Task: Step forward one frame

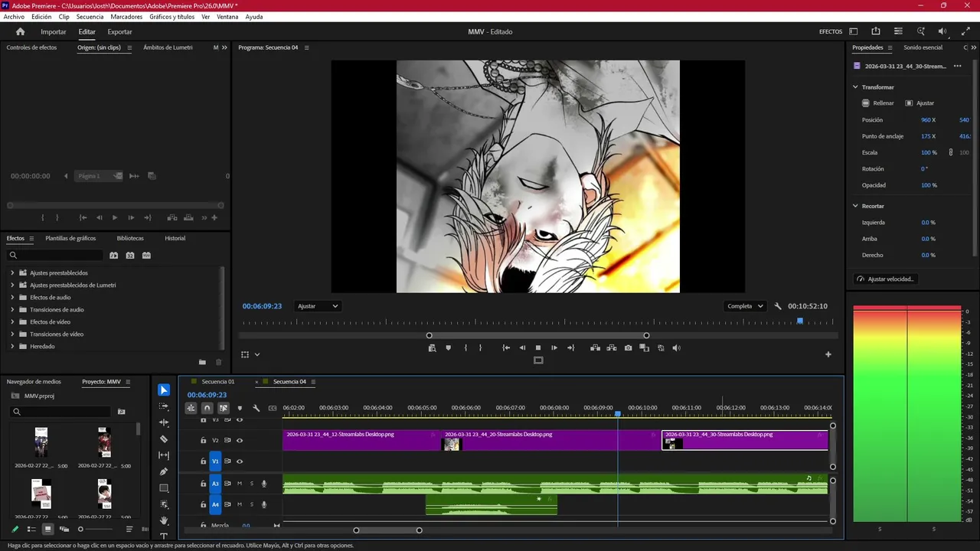Action: (x=554, y=348)
